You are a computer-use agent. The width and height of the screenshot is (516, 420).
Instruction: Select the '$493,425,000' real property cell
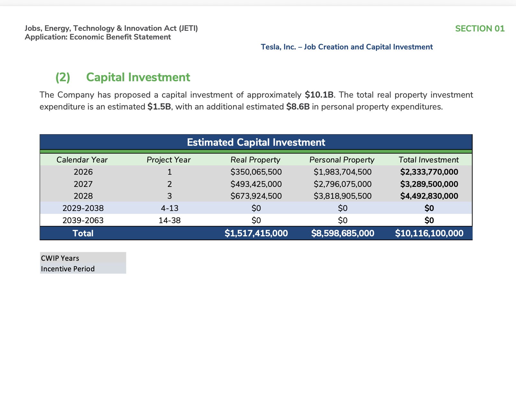pyautogui.click(x=256, y=184)
